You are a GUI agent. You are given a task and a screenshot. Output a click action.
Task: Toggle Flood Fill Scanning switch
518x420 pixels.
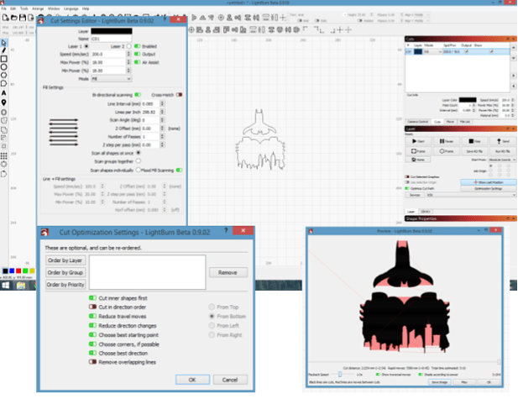pyautogui.click(x=179, y=171)
